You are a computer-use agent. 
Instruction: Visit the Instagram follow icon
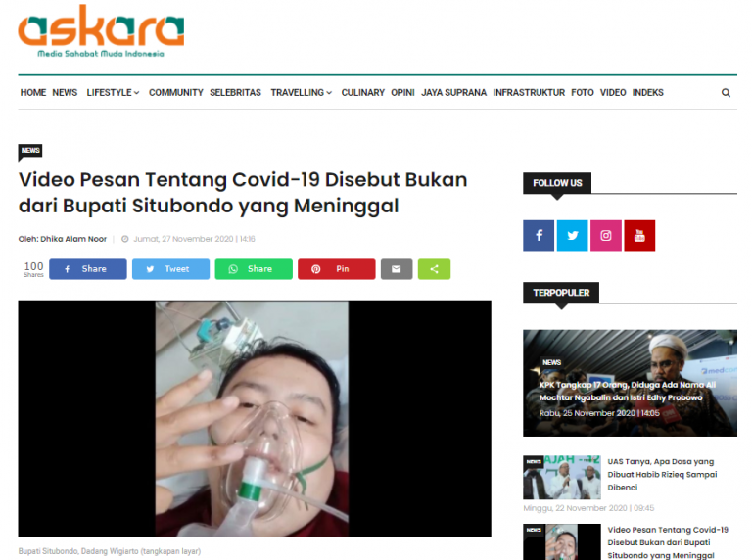606,235
